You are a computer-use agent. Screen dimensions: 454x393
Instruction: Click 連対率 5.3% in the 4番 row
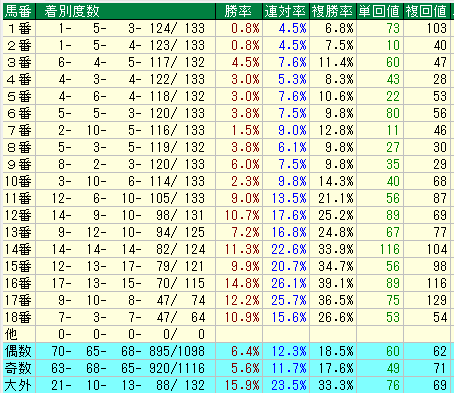point(292,80)
